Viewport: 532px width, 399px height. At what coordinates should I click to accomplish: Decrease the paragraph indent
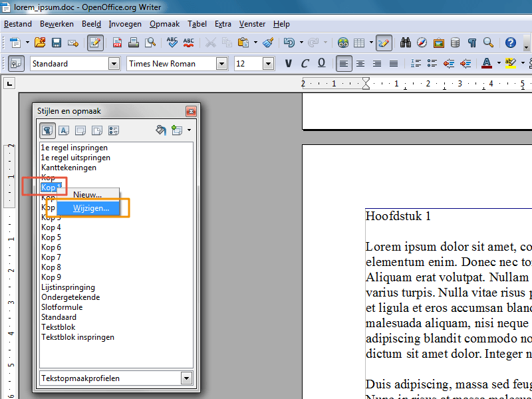448,63
